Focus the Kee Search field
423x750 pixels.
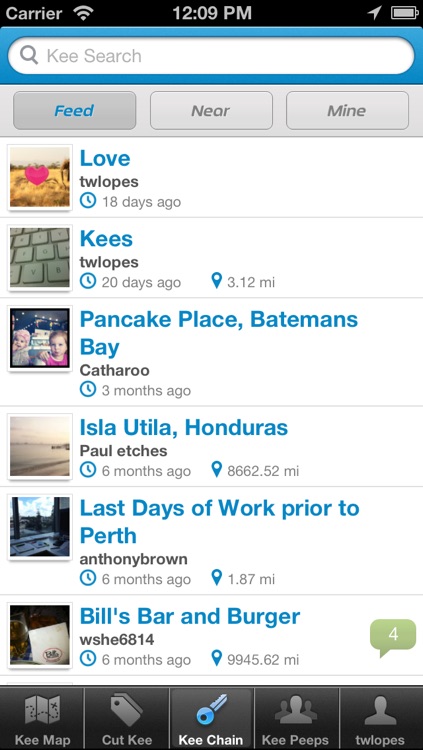point(211,56)
